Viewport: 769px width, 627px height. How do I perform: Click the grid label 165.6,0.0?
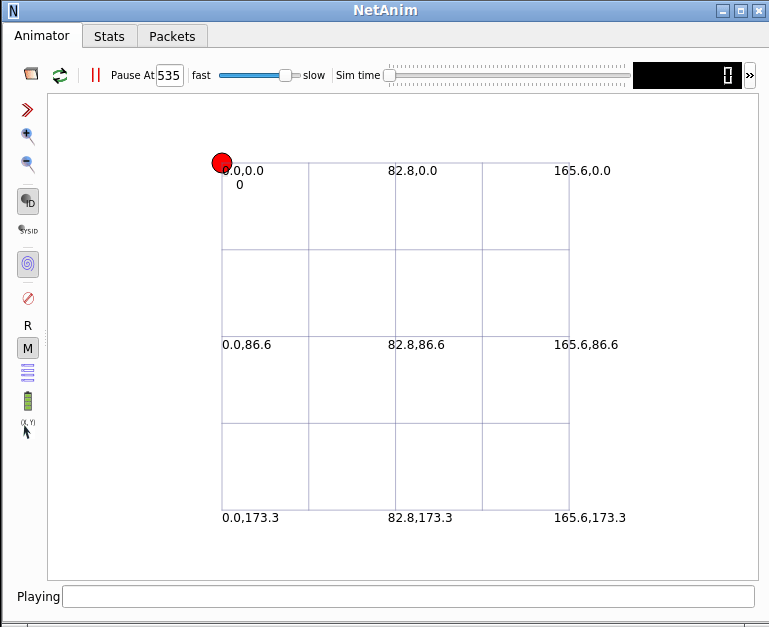coord(582,171)
